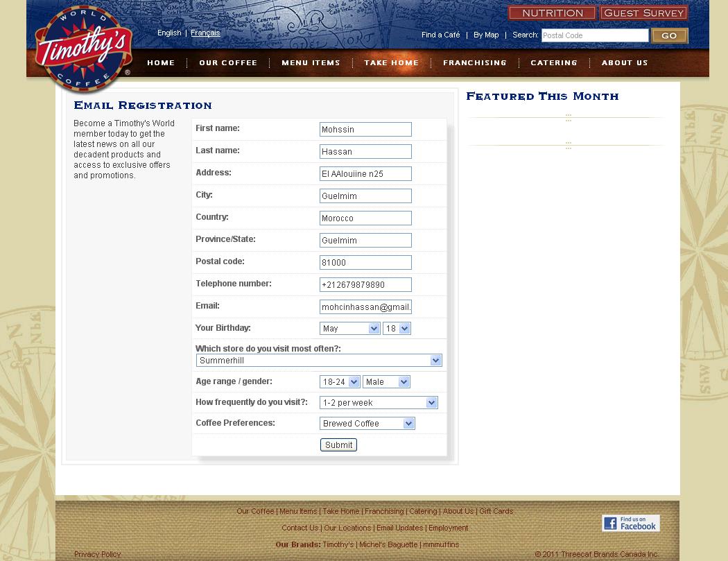Viewport: 728px width, 561px height.
Task: Open footer Employment link
Action: [x=448, y=528]
